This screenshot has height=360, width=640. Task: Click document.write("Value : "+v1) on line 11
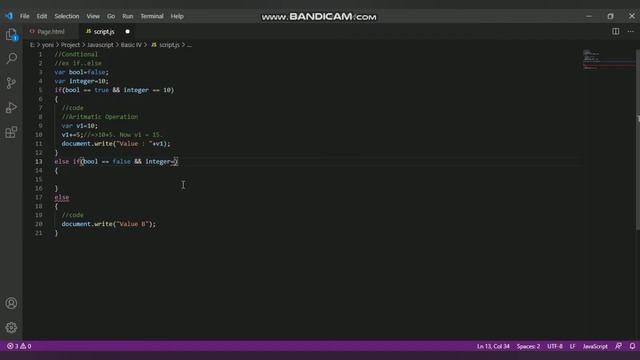click(x=116, y=144)
